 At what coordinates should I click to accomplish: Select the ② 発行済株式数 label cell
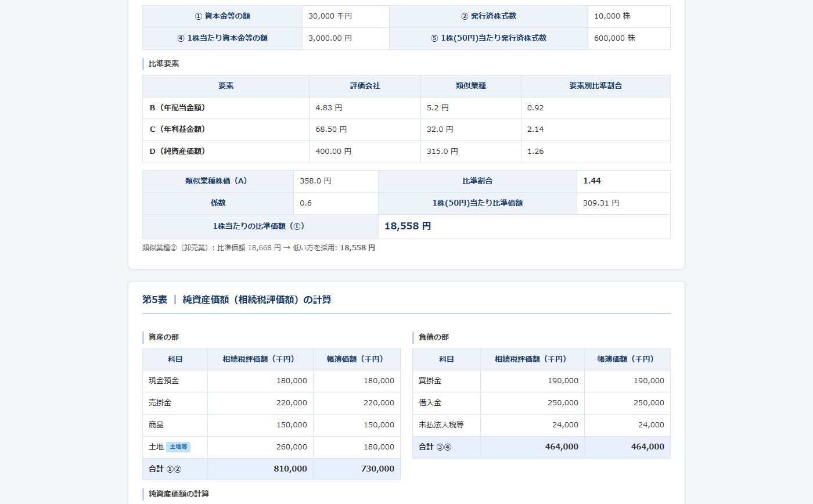click(488, 16)
